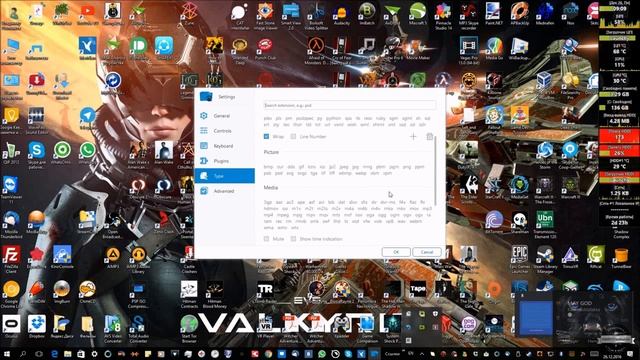The width and height of the screenshot is (640, 360).
Task: Launch Edge browser from taskbar
Action: click(54, 354)
